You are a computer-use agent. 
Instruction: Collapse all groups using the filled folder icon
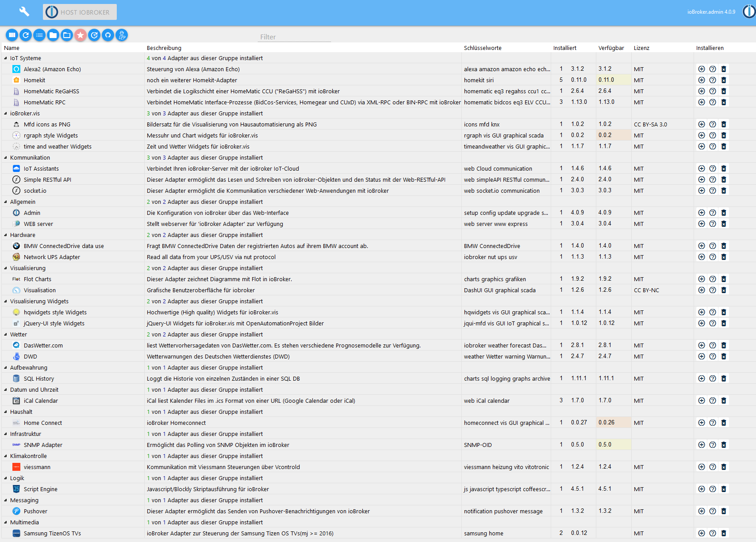coord(53,35)
